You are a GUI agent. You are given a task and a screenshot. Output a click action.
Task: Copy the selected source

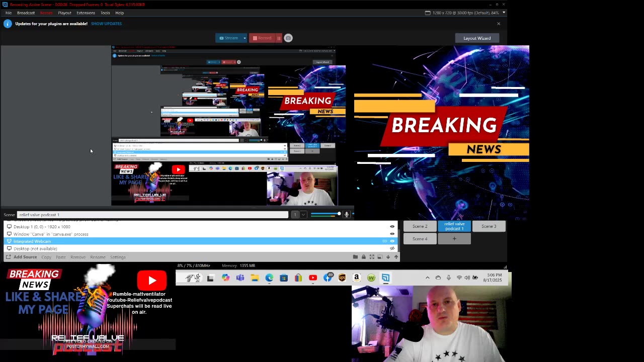point(46,257)
